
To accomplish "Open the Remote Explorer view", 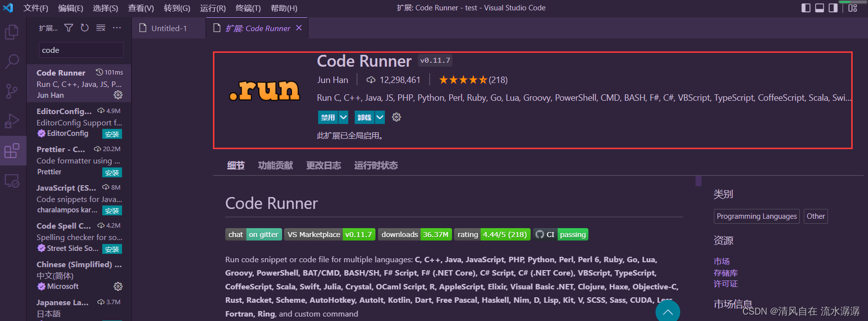I will tap(11, 181).
